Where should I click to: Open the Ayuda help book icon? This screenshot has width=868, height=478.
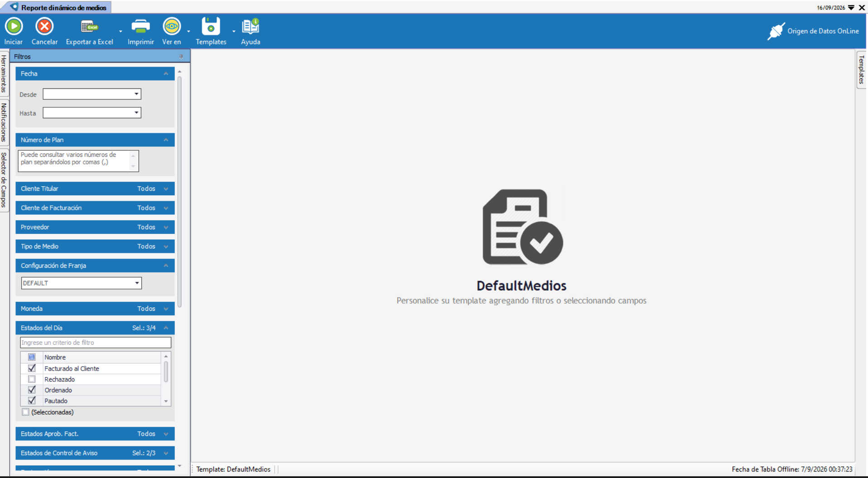pyautogui.click(x=251, y=26)
